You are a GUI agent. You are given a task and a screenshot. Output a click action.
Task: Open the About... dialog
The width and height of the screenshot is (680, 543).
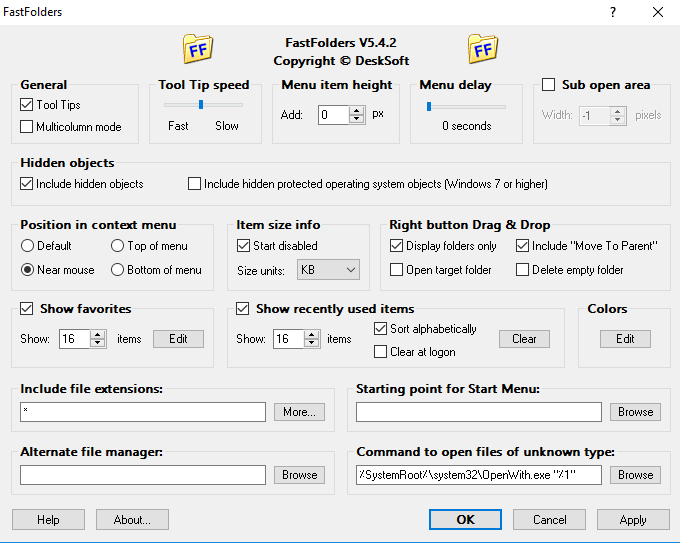[132, 520]
